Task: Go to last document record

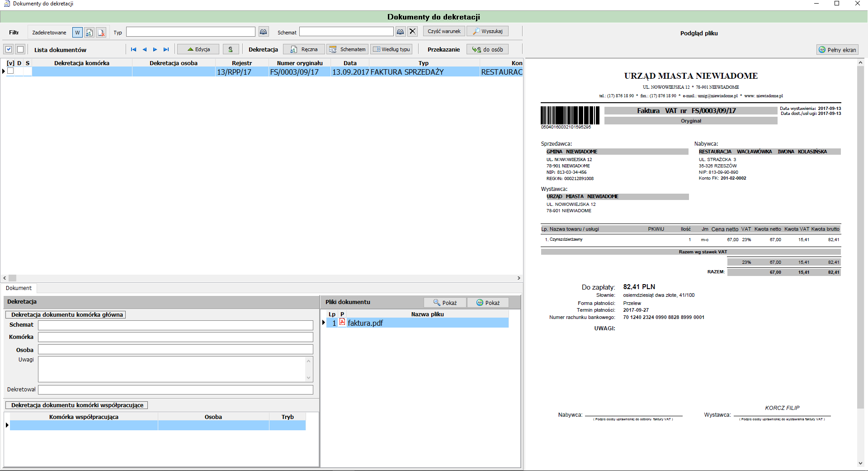Action: coord(166,49)
